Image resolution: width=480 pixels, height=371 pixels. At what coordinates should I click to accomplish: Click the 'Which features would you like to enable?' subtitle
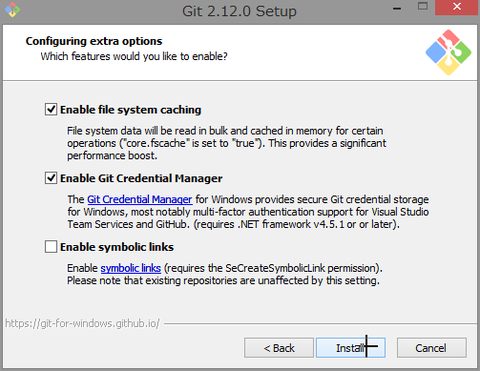(134, 56)
